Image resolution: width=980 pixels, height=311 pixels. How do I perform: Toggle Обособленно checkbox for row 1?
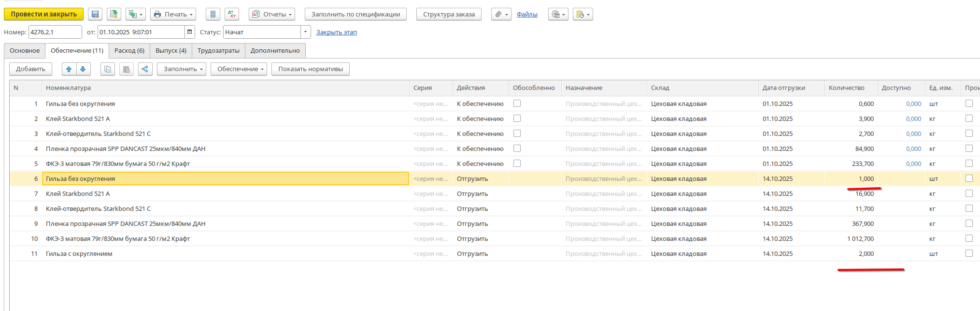click(517, 104)
